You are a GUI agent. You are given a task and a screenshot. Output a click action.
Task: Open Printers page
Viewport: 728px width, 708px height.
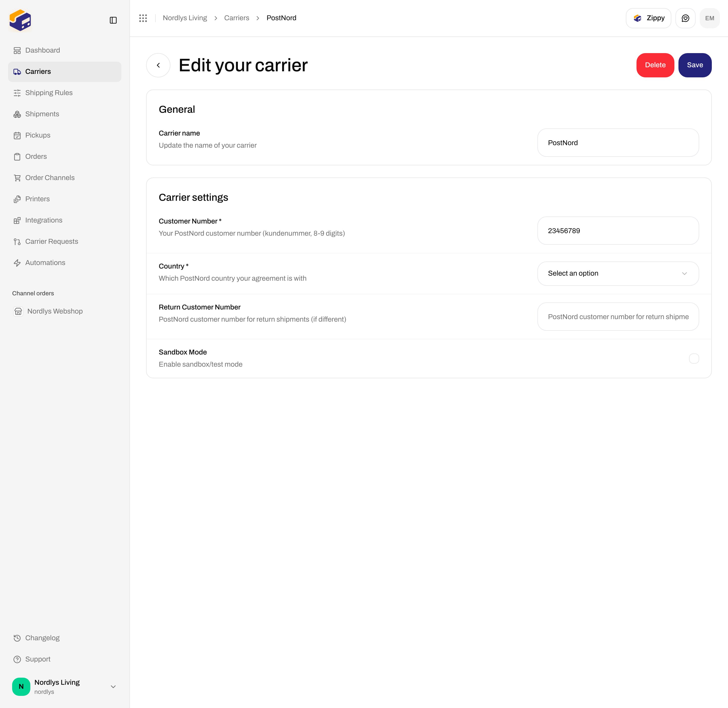[65, 199]
